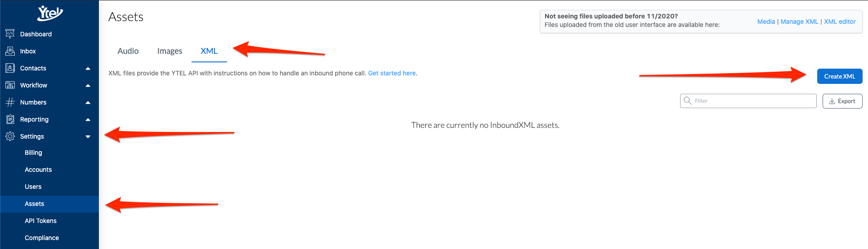The image size is (868, 249).
Task: Open the Reporting clipboard icon
Action: point(10,119)
